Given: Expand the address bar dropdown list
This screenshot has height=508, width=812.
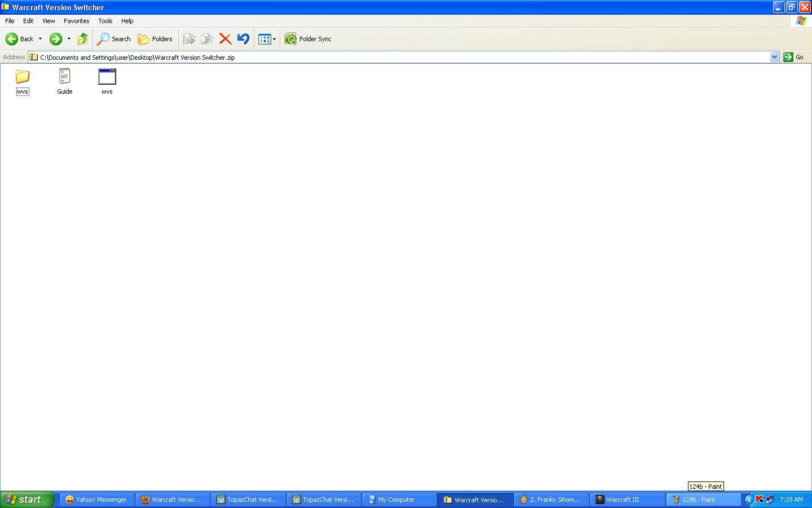Looking at the screenshot, I should pyautogui.click(x=774, y=57).
